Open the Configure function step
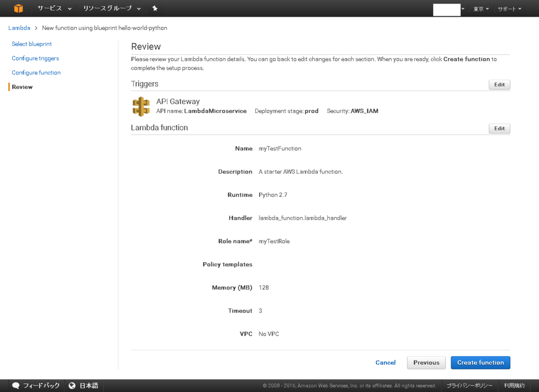 pyautogui.click(x=36, y=73)
